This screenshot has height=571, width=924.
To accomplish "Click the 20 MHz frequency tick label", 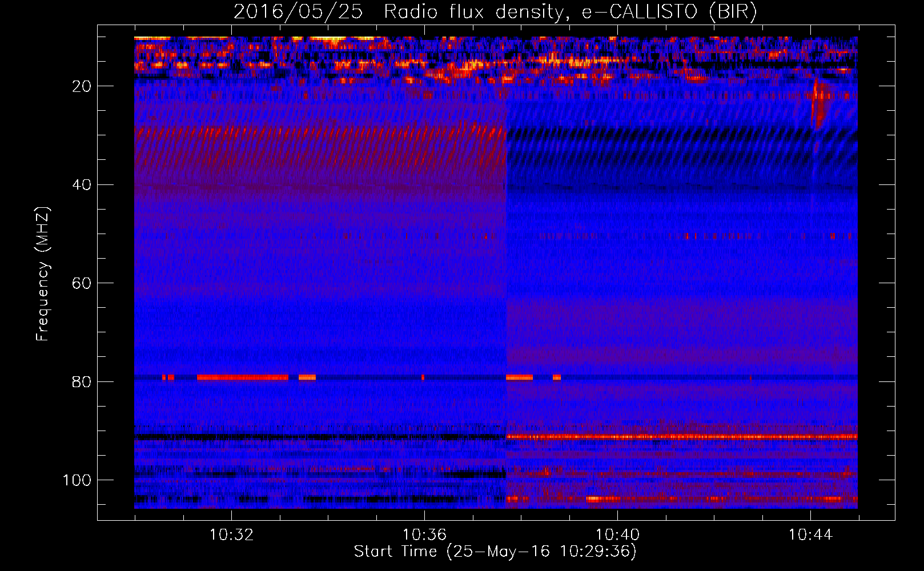I will click(82, 86).
